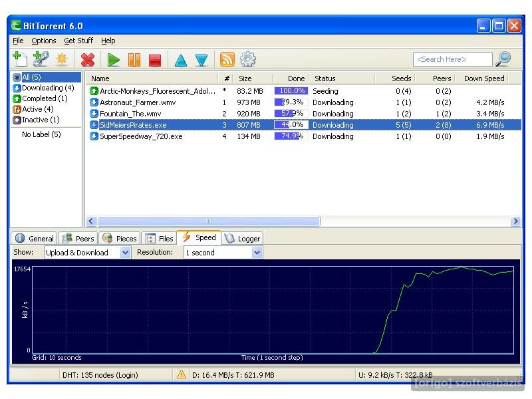The image size is (532, 399).
Task: Click the Create New Torrent star icon
Action: tap(62, 59)
